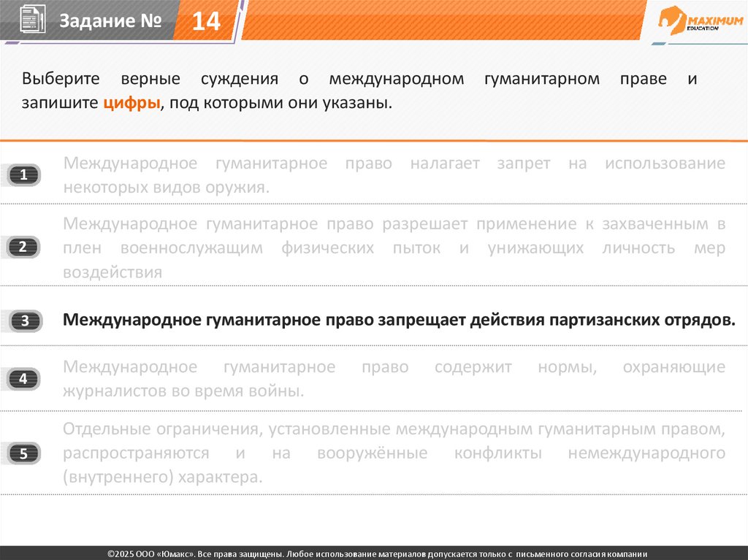Viewport: 748px width, 560px height.
Task: Click the orange word 'цифры'
Action: pyautogui.click(x=131, y=102)
